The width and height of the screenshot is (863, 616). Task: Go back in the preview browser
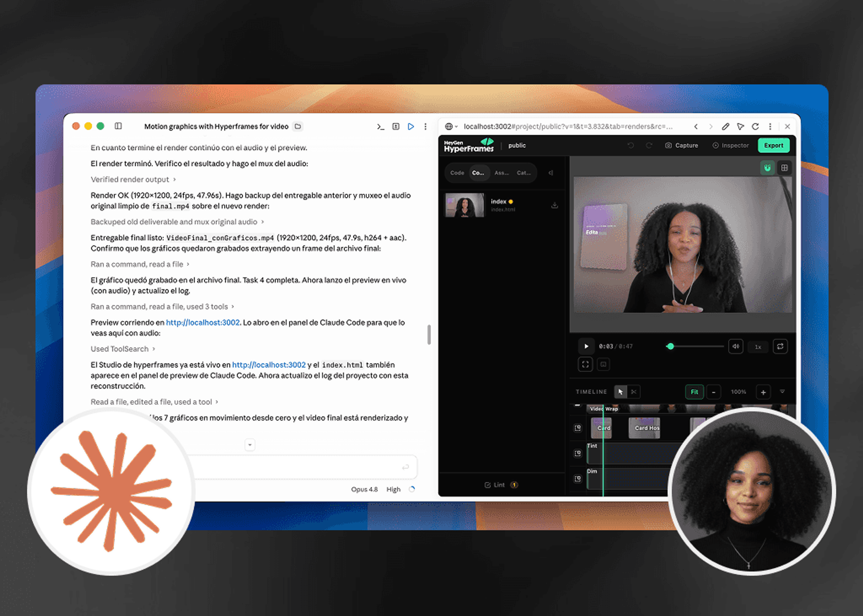pos(696,126)
